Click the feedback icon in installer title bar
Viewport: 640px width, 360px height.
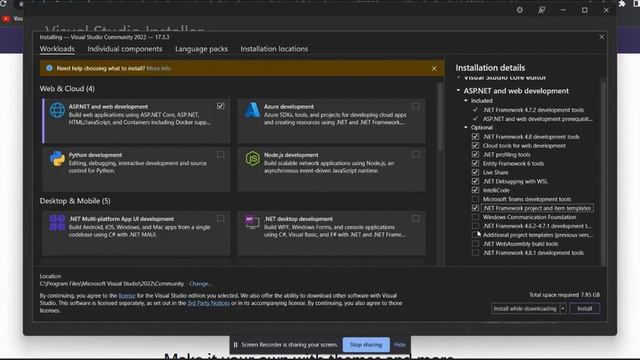[x=541, y=10]
